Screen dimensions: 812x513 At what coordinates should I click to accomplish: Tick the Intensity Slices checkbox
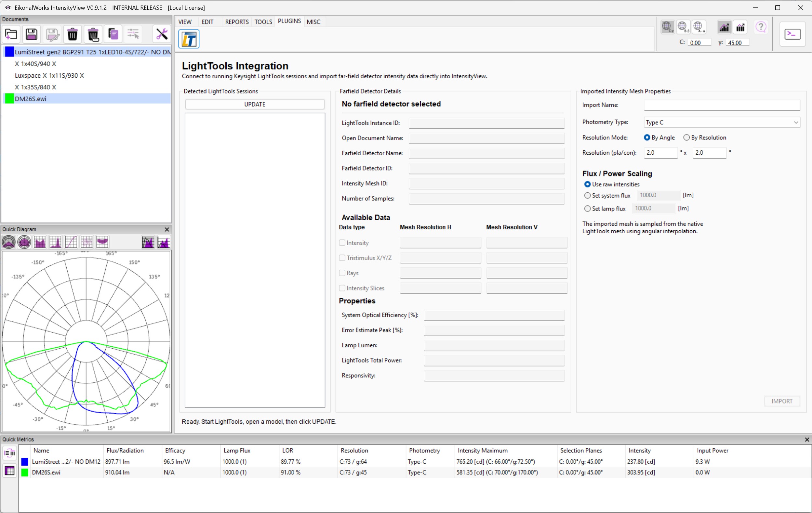(342, 288)
